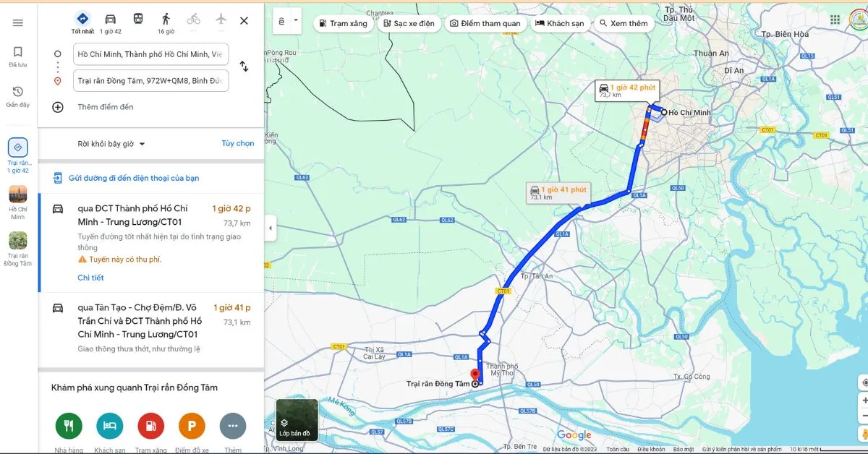Viewport: 868px width, 454px height.
Task: Open the Gần đây recent history
Action: (x=18, y=96)
